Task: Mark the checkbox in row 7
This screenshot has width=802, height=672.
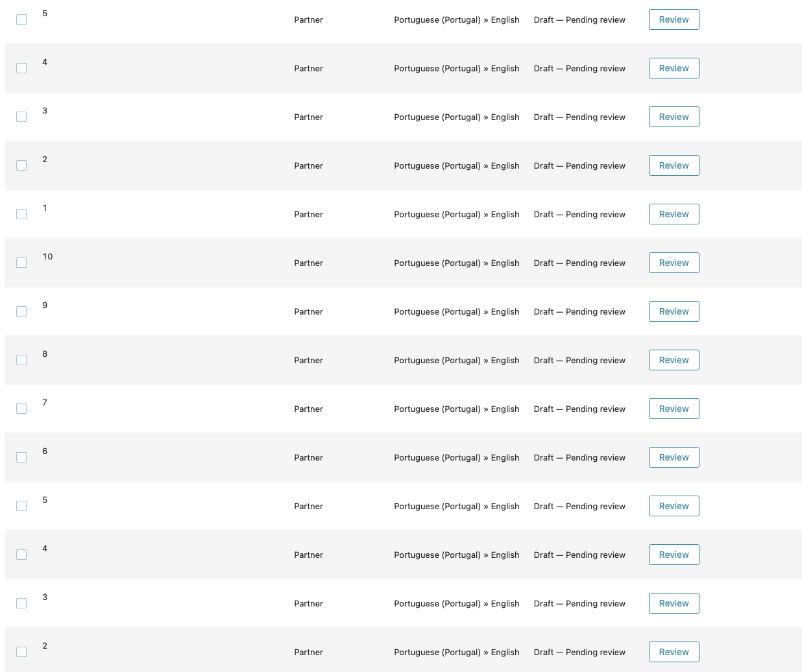Action: [21, 409]
